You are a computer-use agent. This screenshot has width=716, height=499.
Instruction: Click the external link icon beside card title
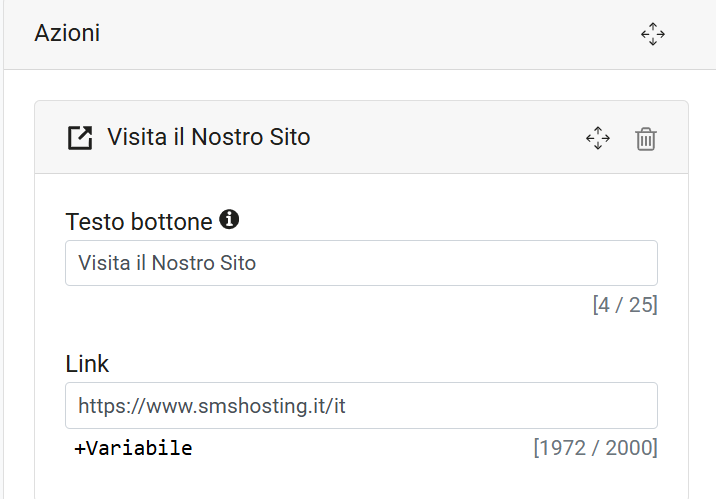[x=80, y=137]
